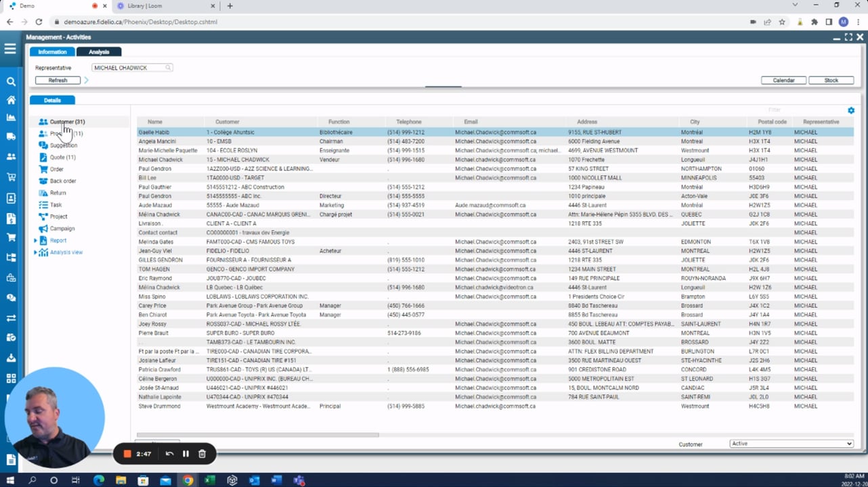This screenshot has height=487, width=868.
Task: Open Excel from the Windows taskbar
Action: pyautogui.click(x=210, y=480)
